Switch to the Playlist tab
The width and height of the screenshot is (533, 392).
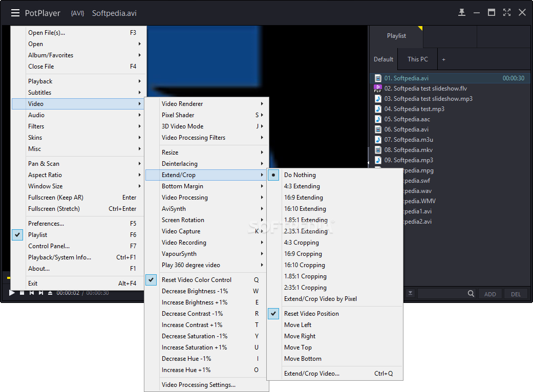(396, 36)
